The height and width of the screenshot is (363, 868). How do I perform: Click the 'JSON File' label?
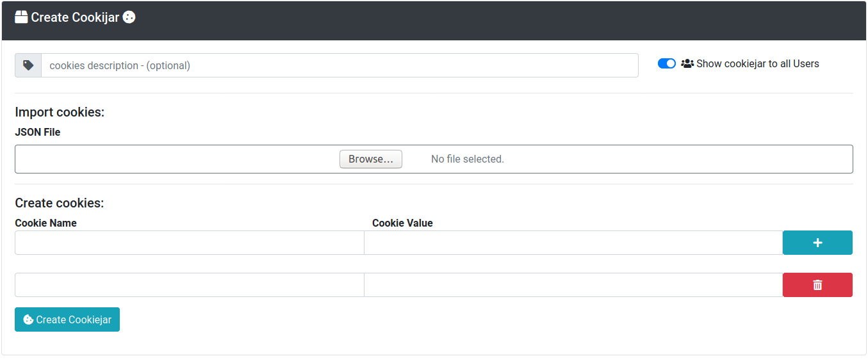tap(38, 132)
